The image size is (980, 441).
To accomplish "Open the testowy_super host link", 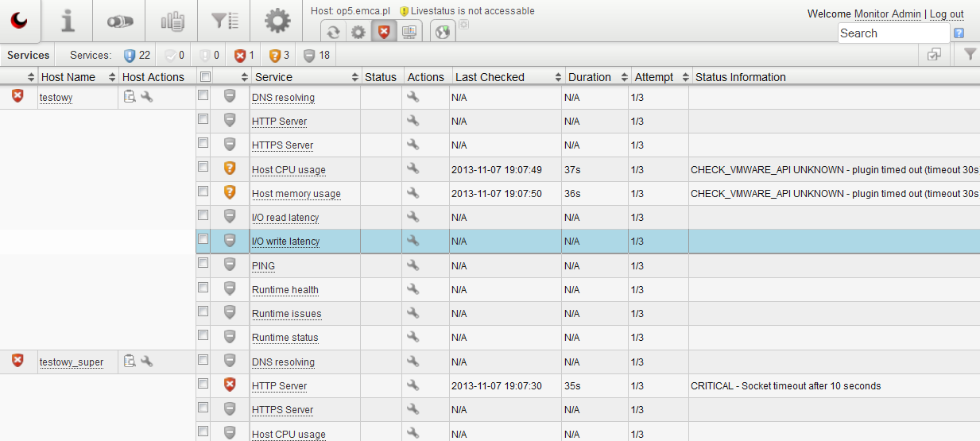I will (72, 362).
